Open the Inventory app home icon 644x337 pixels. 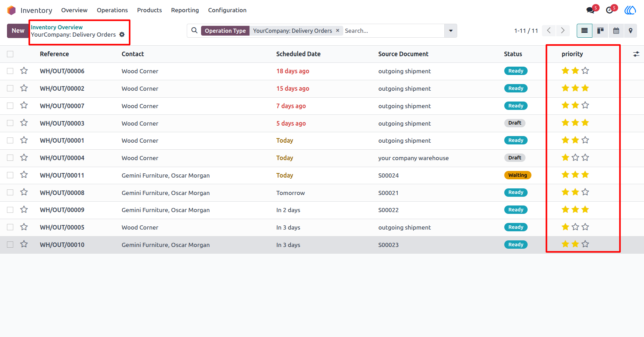(11, 10)
